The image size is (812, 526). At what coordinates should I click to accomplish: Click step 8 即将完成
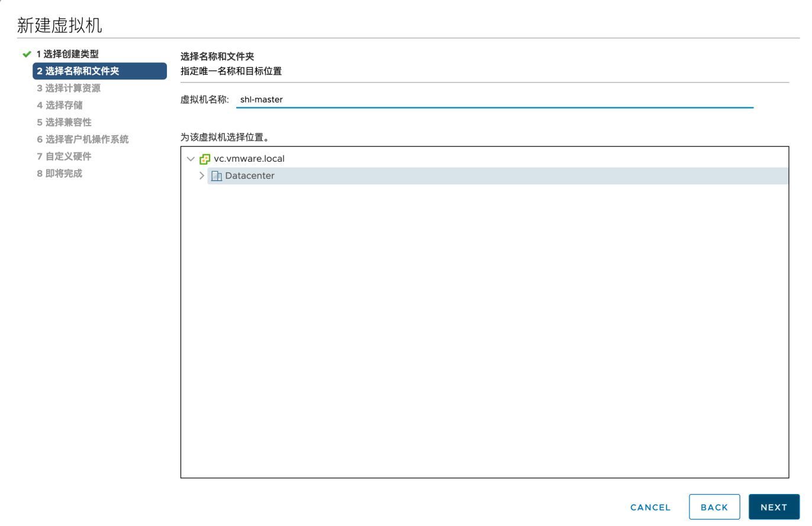tap(59, 174)
